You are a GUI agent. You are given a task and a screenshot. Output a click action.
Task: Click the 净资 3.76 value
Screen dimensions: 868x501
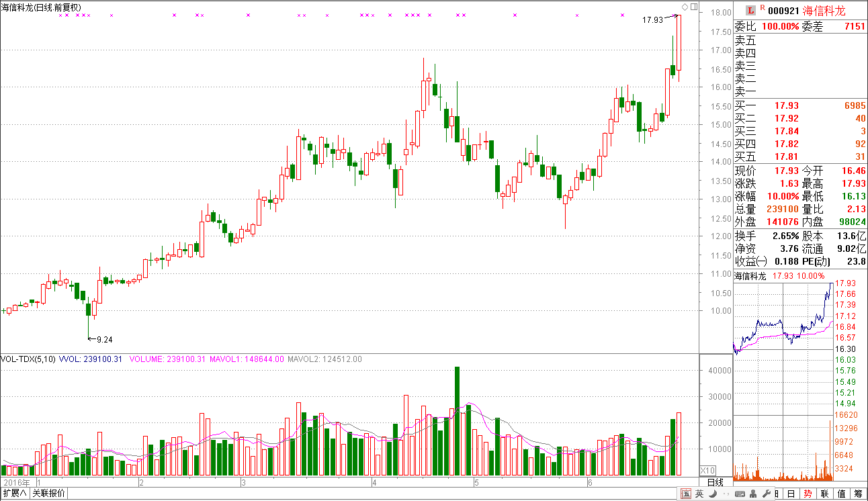[789, 249]
